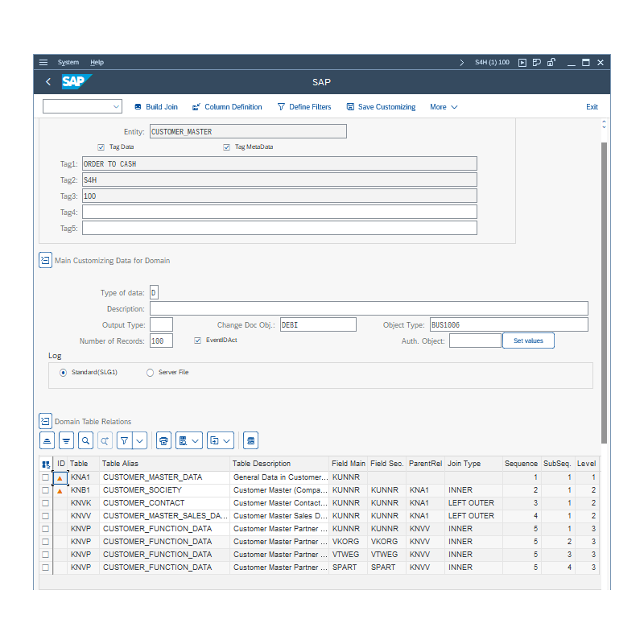This screenshot has height=644, width=644.
Task: Click the Column Definition icon
Action: pos(196,107)
